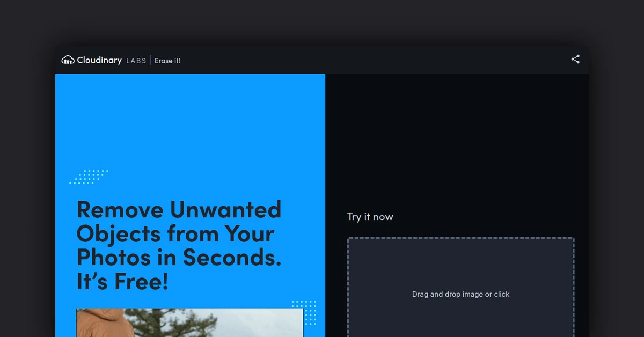
Task: Click the "It's Free!" headline text
Action: [122, 281]
